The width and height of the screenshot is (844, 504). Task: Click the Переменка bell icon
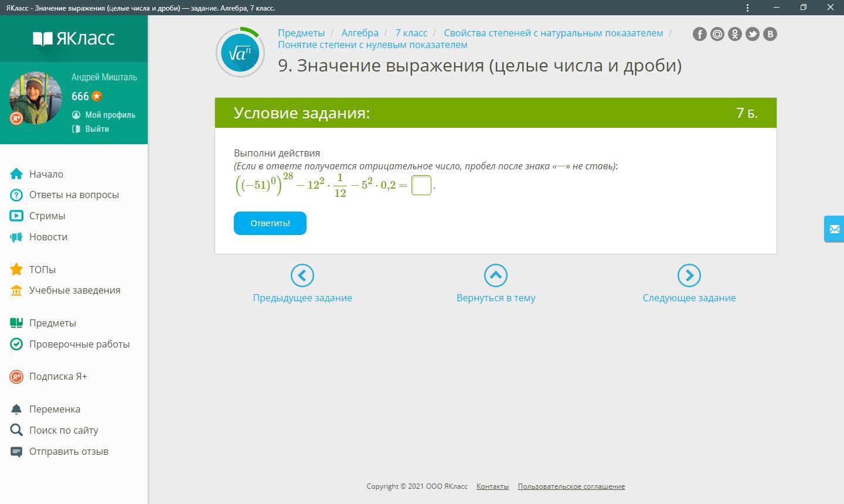pos(16,409)
